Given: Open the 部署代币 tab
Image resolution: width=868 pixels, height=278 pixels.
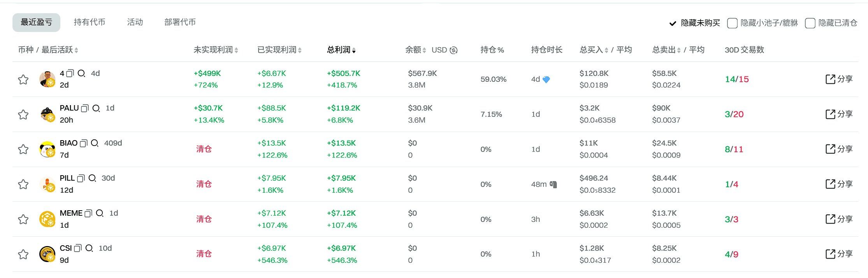Looking at the screenshot, I should click(180, 22).
